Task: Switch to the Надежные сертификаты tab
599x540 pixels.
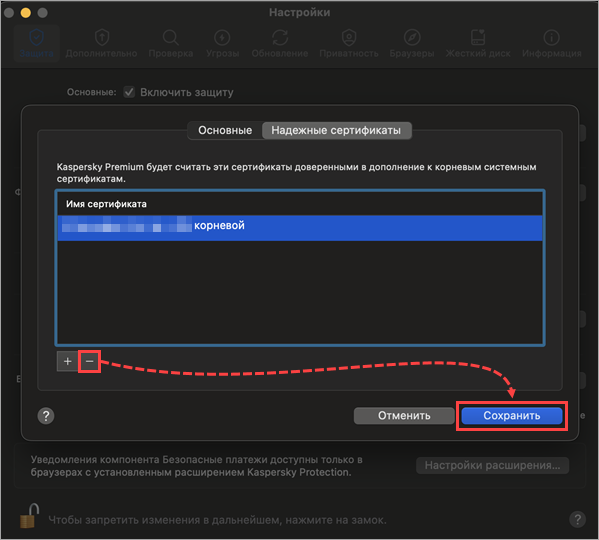Action: tap(336, 131)
